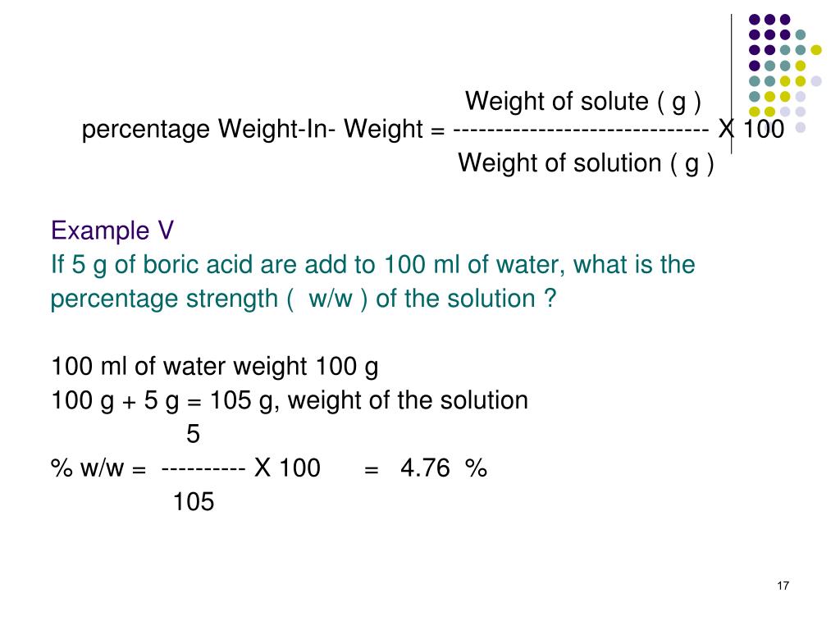Click the vertical divider line near the dots
The image size is (840, 630).
[x=731, y=84]
